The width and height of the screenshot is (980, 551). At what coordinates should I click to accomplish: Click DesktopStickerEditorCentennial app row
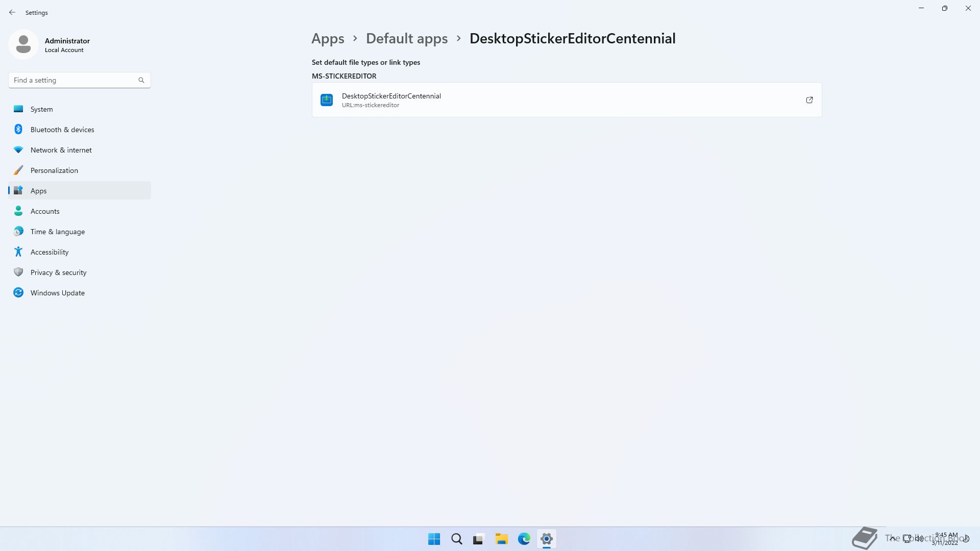point(567,100)
